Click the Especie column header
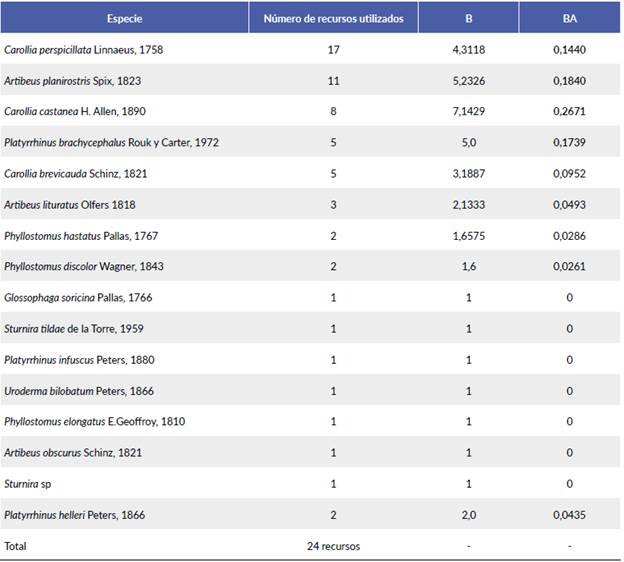The image size is (624, 562). pos(124,18)
